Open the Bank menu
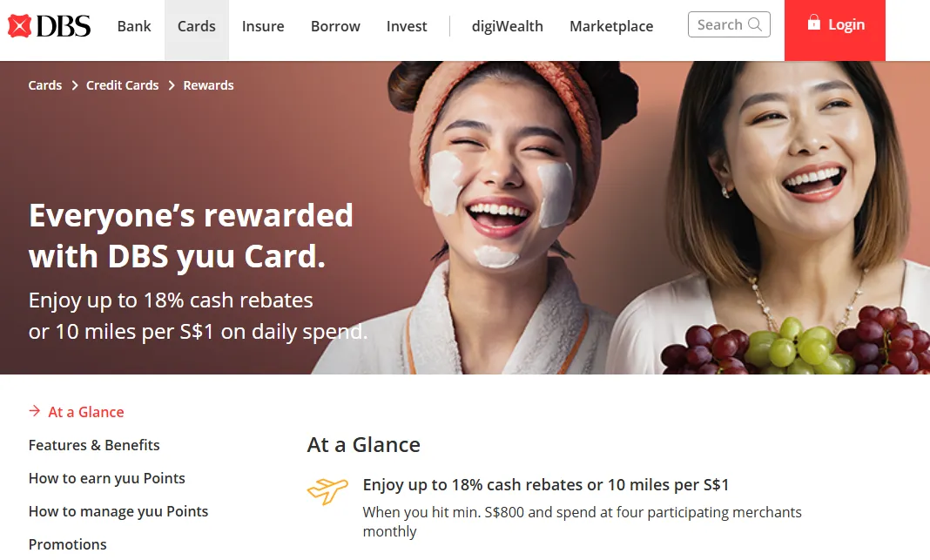 (x=134, y=27)
